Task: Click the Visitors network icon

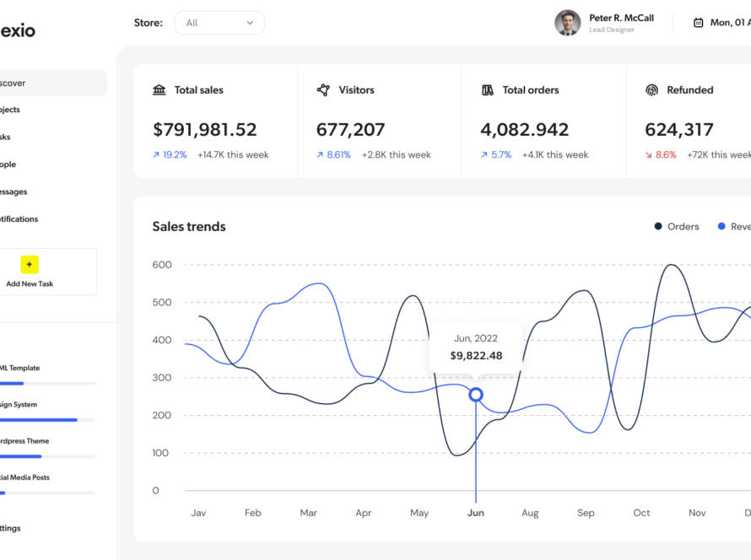Action: (323, 90)
